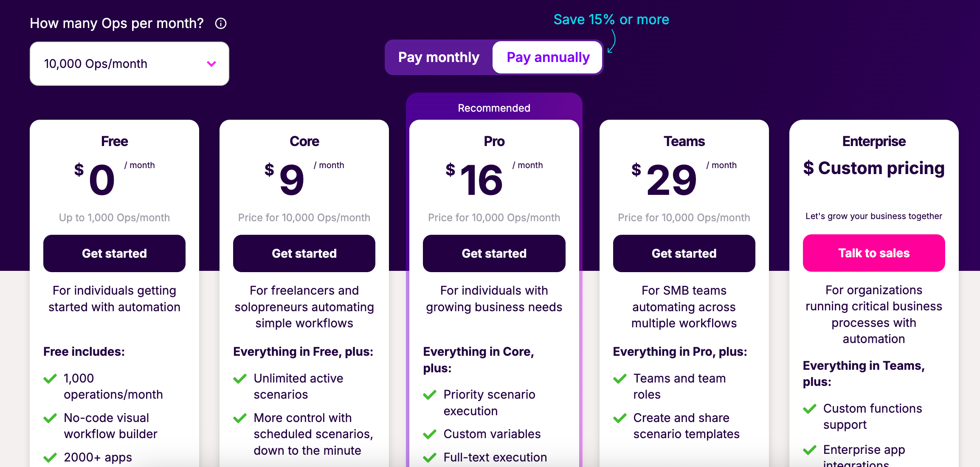Viewport: 980px width, 467px height.
Task: Click the checkmark by No-code visual workflow builder
Action: pyautogui.click(x=50, y=418)
